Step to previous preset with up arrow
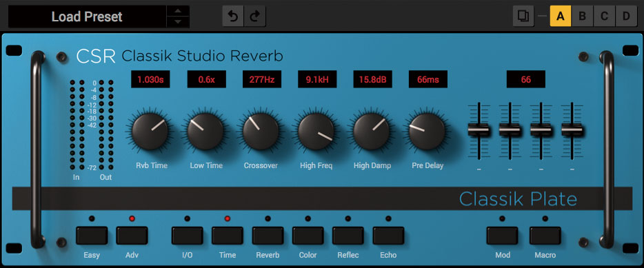The height and width of the screenshot is (268, 644). point(178,11)
